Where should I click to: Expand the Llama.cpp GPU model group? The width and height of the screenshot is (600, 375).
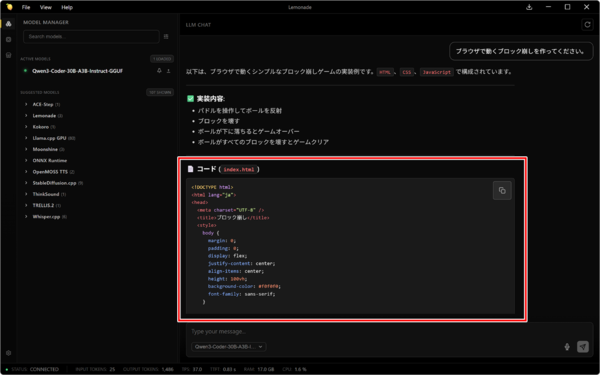click(x=26, y=138)
